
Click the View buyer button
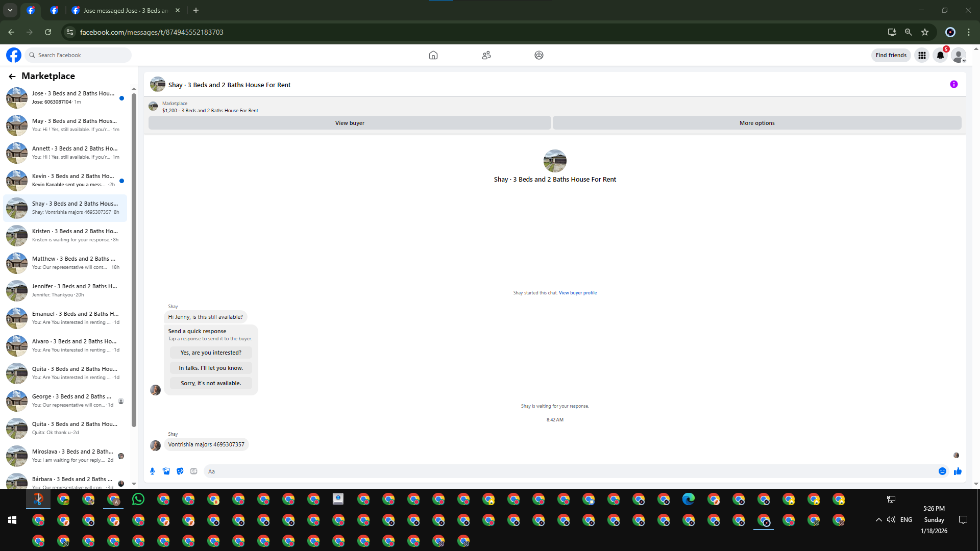pos(350,123)
